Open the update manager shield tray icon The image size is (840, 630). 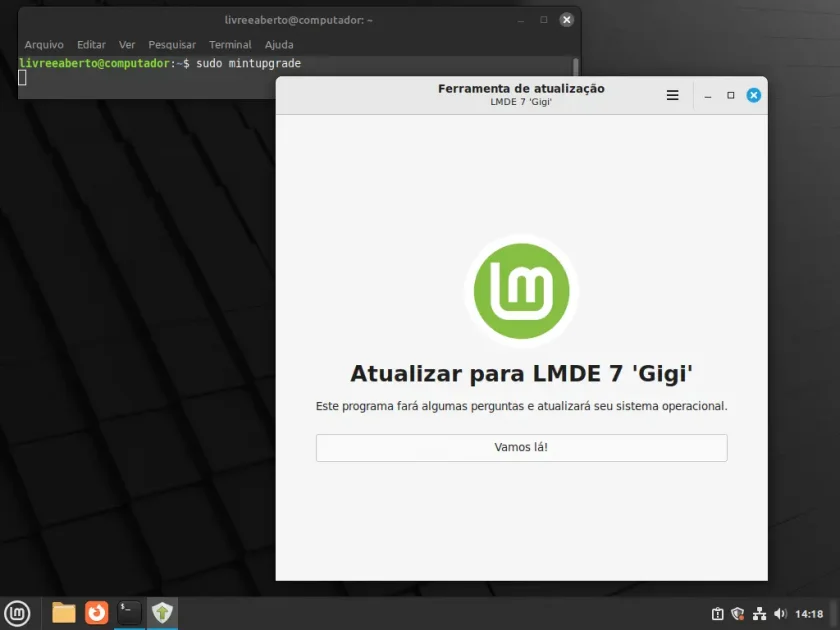click(x=738, y=614)
